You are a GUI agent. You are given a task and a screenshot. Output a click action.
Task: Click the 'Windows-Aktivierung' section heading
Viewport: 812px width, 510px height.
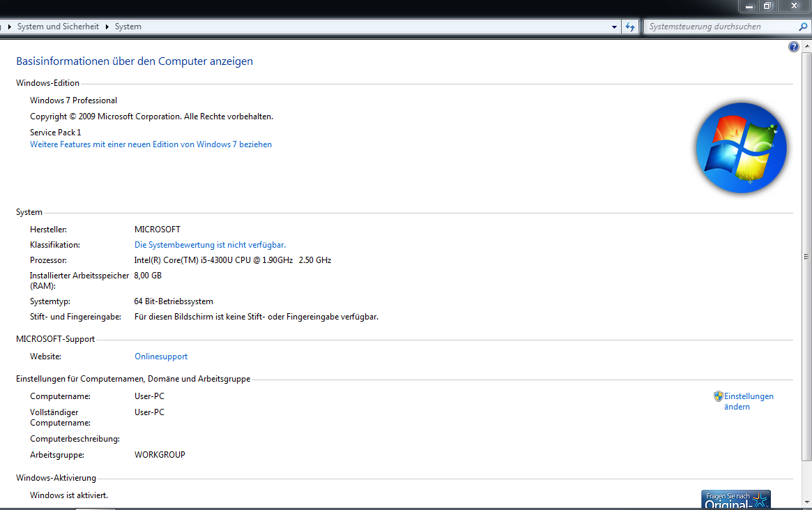tap(56, 478)
